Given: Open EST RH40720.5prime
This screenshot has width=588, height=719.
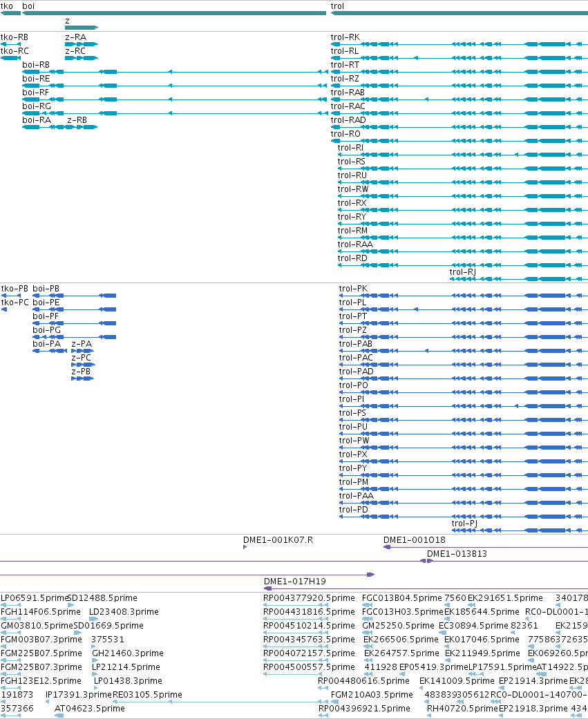Looking at the screenshot, I should (x=462, y=709).
